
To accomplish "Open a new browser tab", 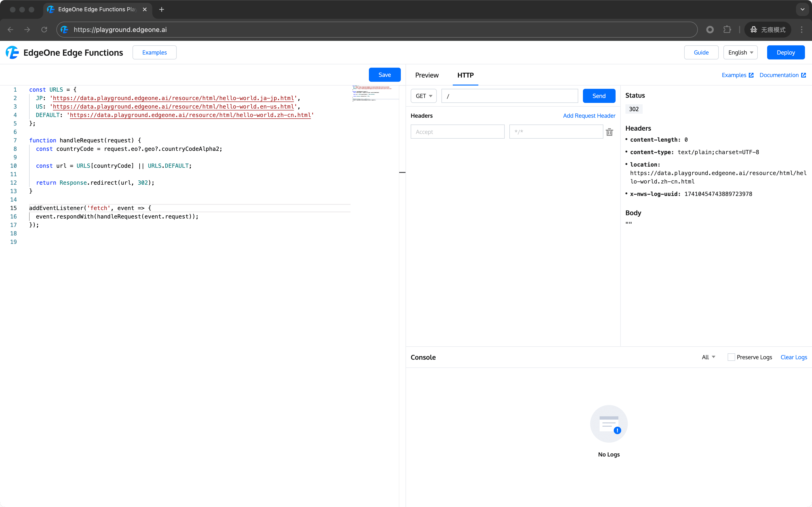I will coord(162,9).
